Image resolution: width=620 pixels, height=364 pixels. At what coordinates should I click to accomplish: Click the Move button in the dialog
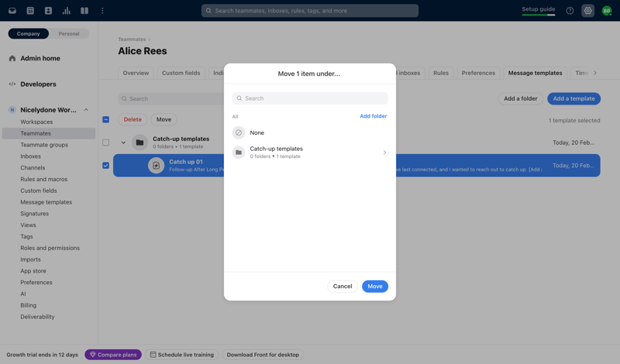coord(375,286)
